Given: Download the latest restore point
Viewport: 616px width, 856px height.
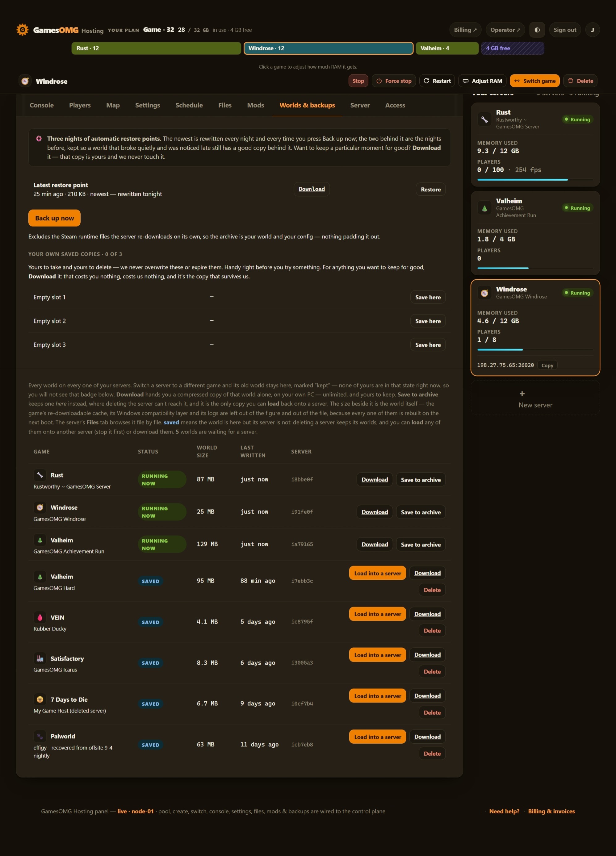Looking at the screenshot, I should coord(312,189).
